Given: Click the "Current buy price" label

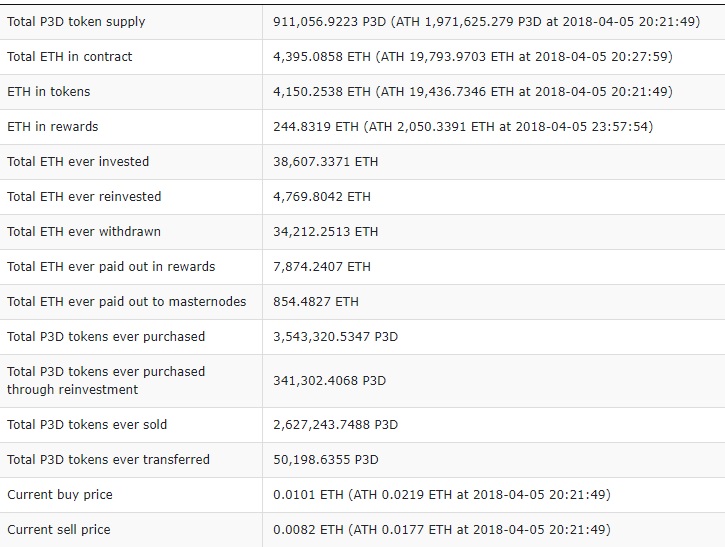Looking at the screenshot, I should point(60,495).
